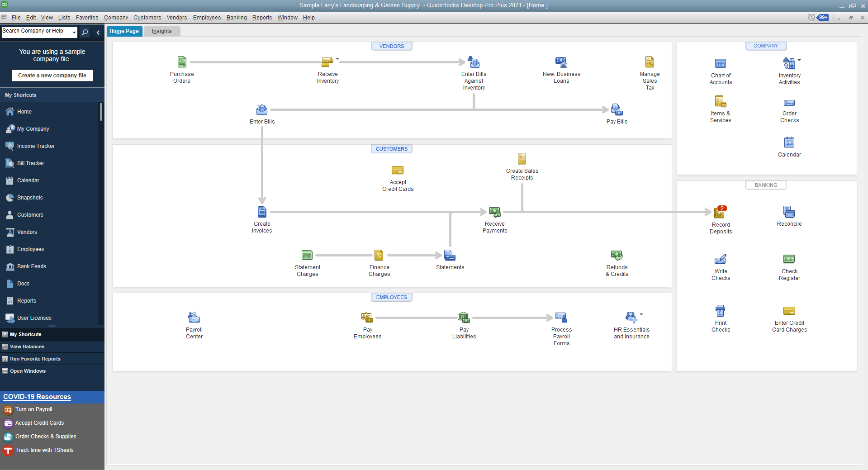This screenshot has width=868, height=470.
Task: Open the Inventory Activities dropdown
Action: (800, 59)
